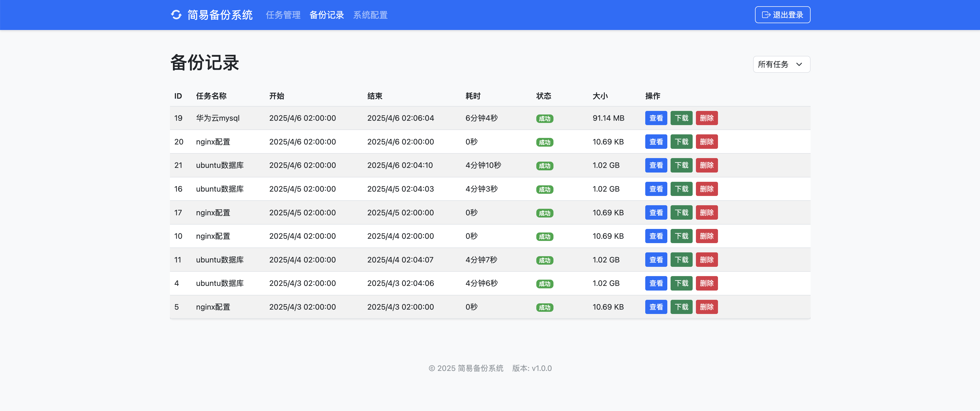The width and height of the screenshot is (980, 411).
Task: Delete record 17 nginx配置 backup
Action: [x=707, y=212]
